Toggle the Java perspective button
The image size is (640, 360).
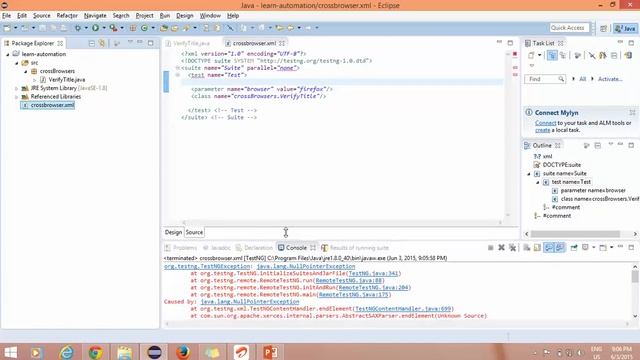pos(625,28)
